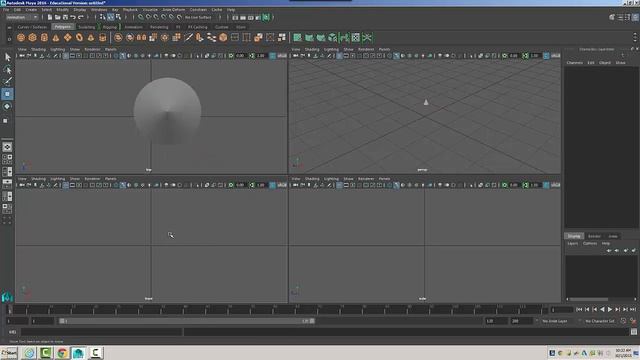Create a polygon plane from the shelf
This screenshot has width=640, height=360.
67,38
